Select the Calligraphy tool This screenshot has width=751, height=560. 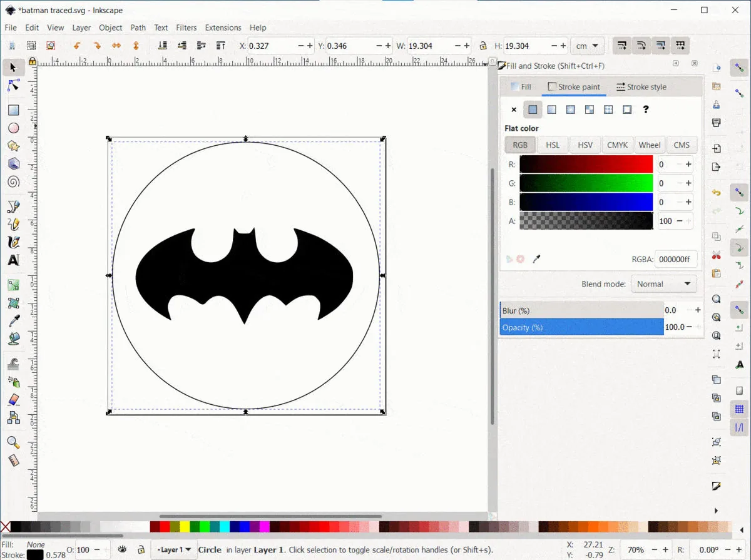pos(13,242)
